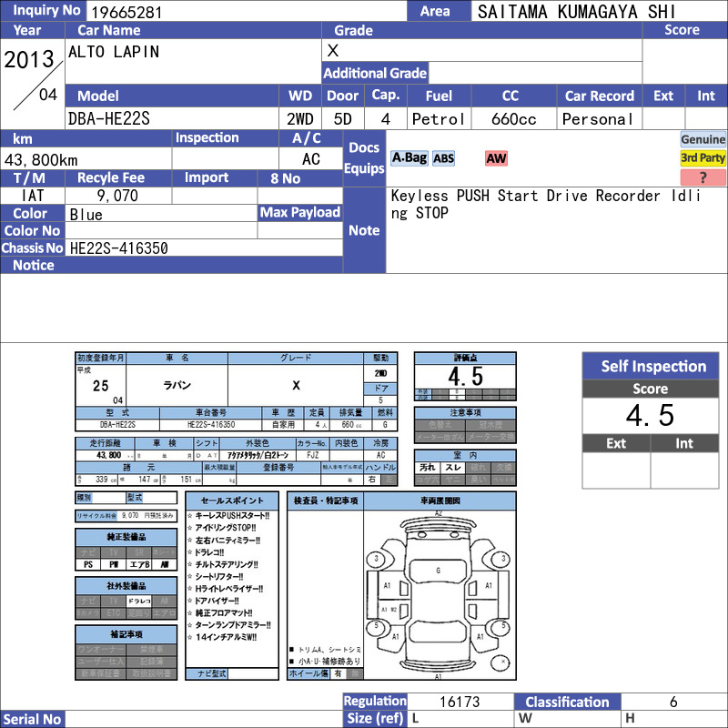Click the ドラレコ cell under 社外装備品
This screenshot has width=728, height=728.
click(x=139, y=601)
